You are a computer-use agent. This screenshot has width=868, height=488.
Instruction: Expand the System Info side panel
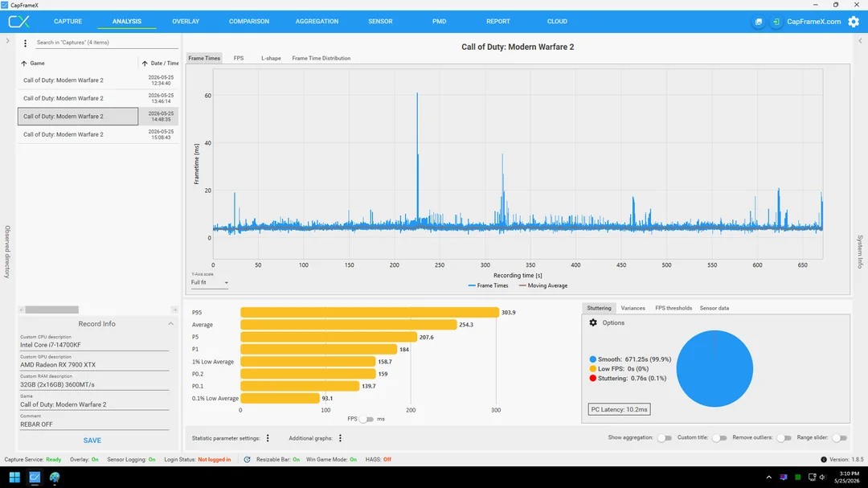[860, 40]
